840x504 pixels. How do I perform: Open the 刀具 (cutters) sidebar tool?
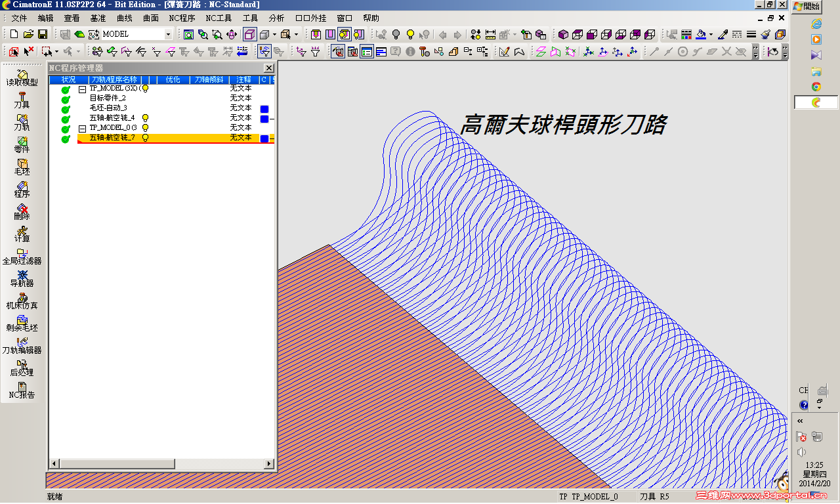(x=22, y=100)
